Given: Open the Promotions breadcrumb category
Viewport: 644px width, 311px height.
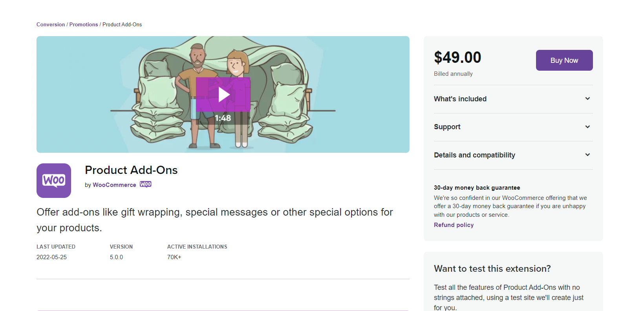Looking at the screenshot, I should pos(83,24).
